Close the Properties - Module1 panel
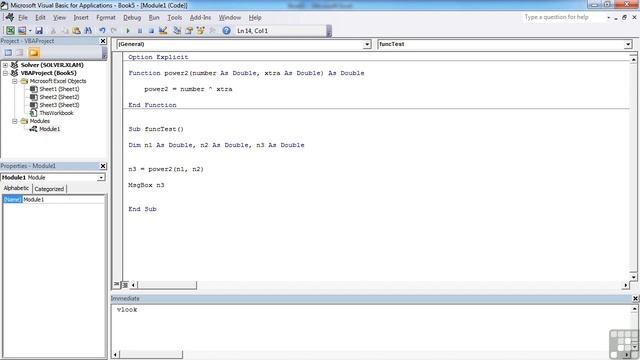 (x=103, y=166)
